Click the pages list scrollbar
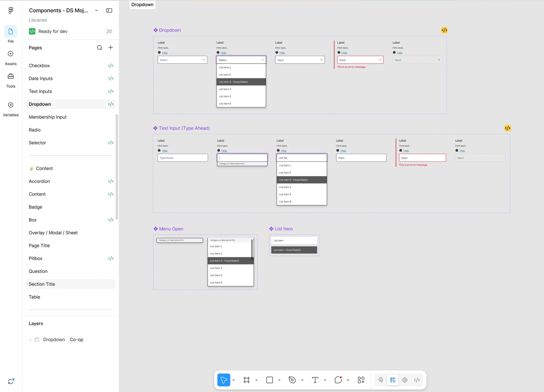Image resolution: width=544 pixels, height=392 pixels. [117, 167]
